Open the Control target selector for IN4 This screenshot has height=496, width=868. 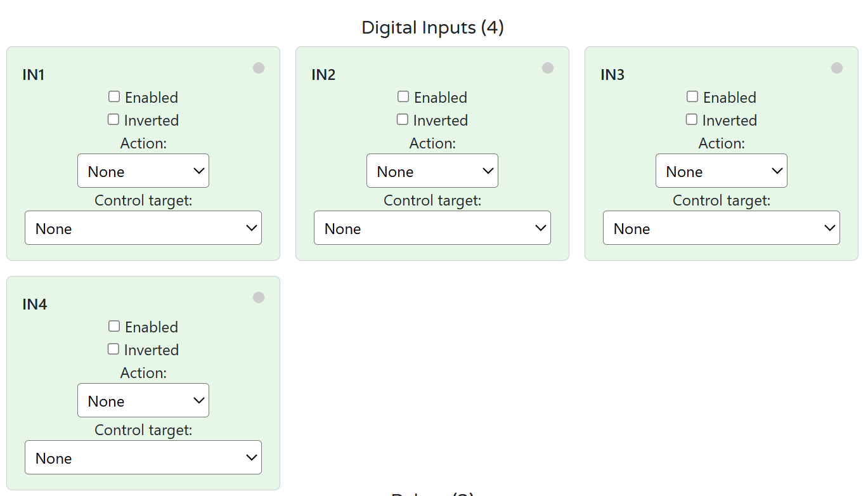[x=143, y=457]
